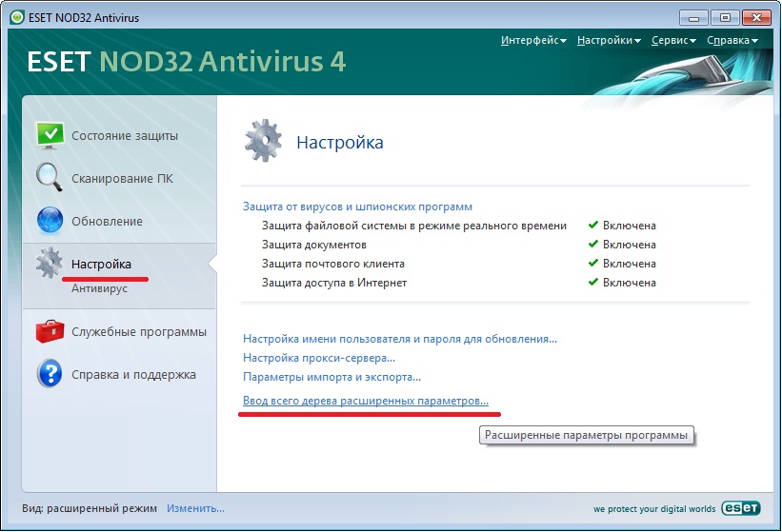This screenshot has height=532, width=782.
Task: Click the magnifying glass computer scan icon
Action: click(x=50, y=178)
